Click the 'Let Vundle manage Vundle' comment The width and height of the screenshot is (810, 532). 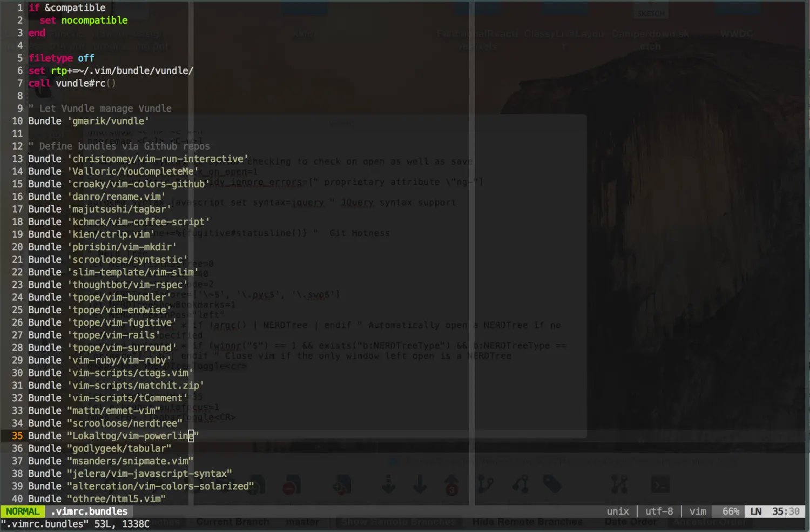pyautogui.click(x=100, y=109)
